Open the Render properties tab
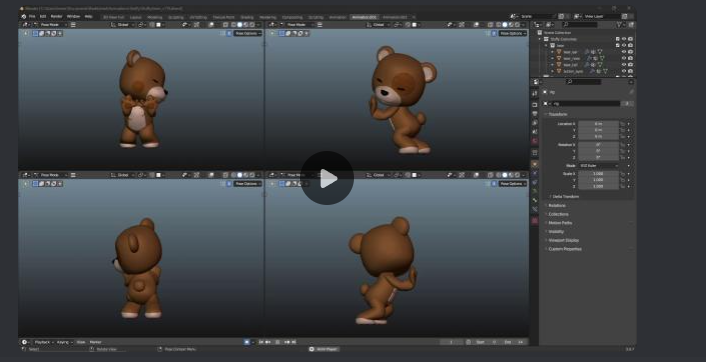The image size is (706, 362). point(535,105)
